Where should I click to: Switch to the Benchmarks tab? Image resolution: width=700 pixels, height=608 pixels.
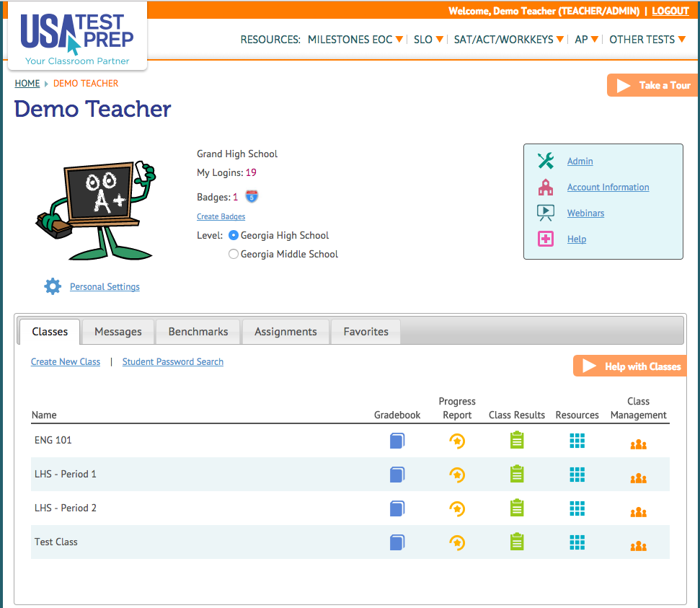tap(198, 332)
